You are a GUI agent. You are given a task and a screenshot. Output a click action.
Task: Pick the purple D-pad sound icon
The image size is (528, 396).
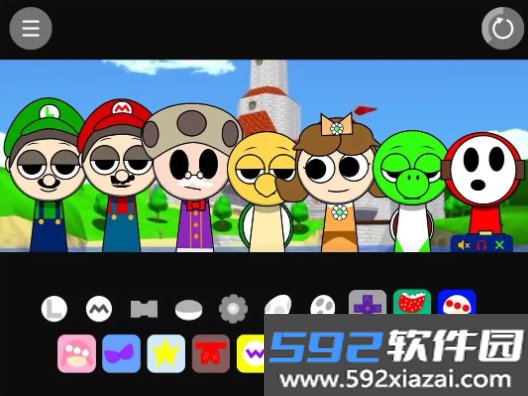(367, 302)
